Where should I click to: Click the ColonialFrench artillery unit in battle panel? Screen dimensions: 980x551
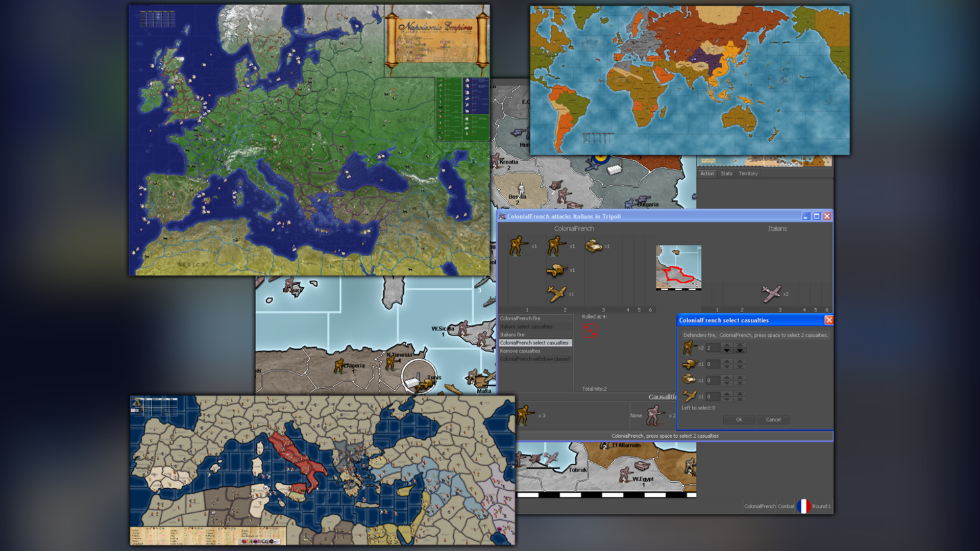click(556, 270)
